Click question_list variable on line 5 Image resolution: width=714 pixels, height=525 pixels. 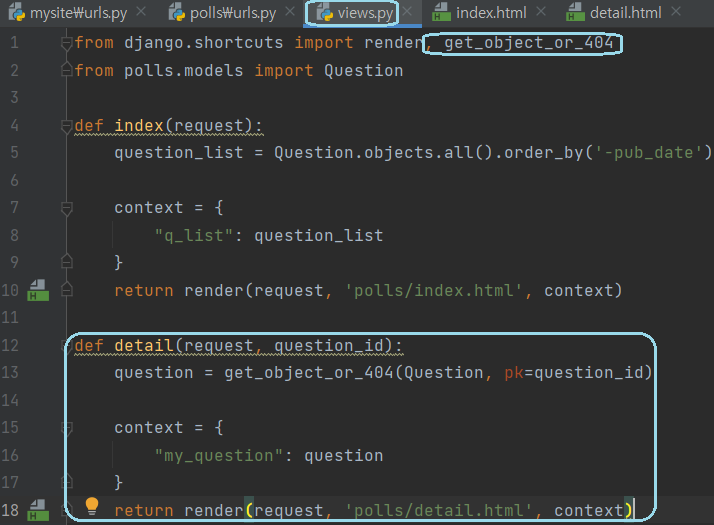pyautogui.click(x=179, y=153)
